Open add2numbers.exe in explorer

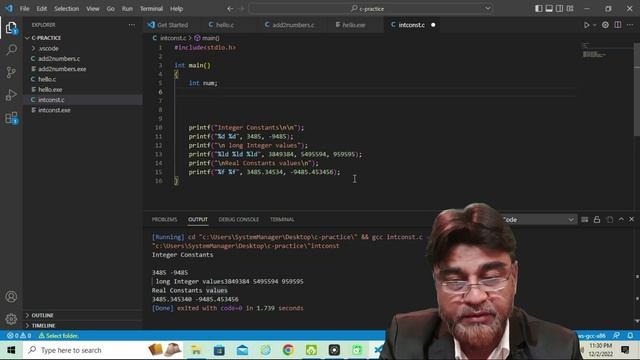tap(62, 69)
